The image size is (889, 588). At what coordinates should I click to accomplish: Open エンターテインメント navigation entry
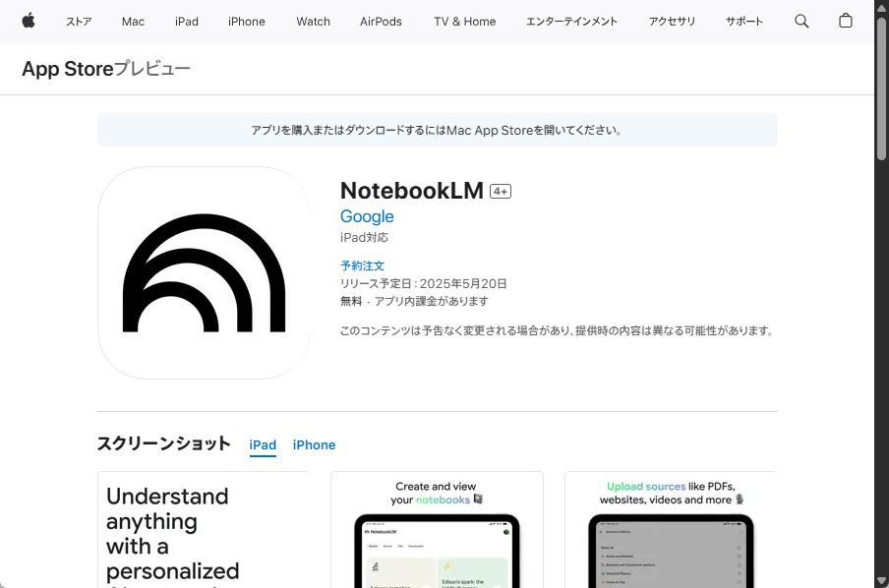571,21
